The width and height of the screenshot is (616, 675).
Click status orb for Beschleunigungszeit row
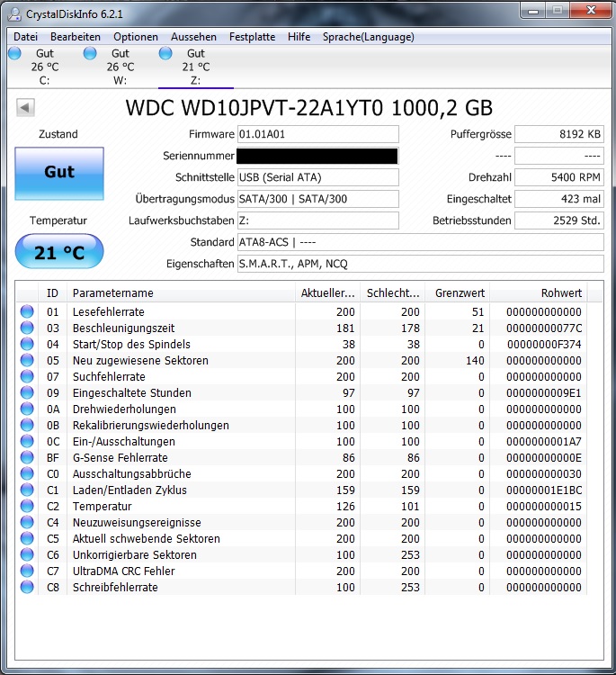click(27, 328)
